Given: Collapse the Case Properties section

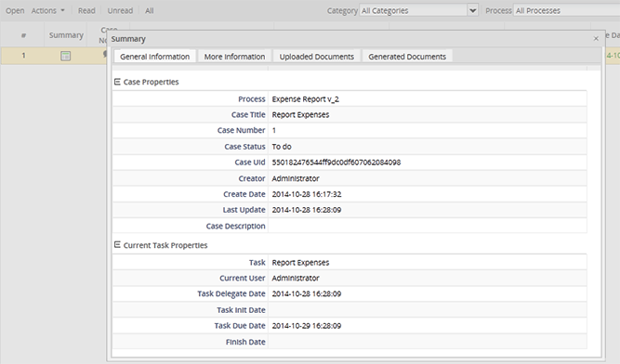Looking at the screenshot, I should pyautogui.click(x=117, y=82).
